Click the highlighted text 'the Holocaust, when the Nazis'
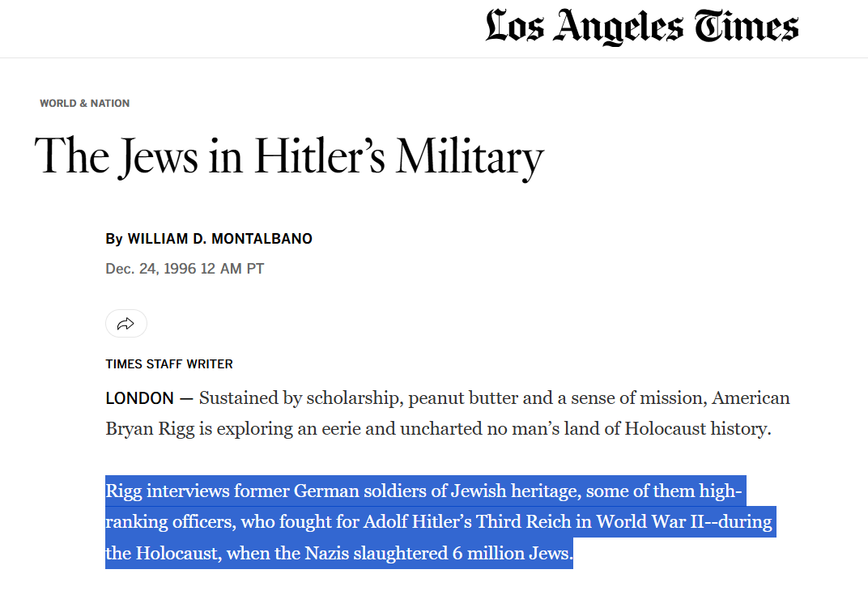The width and height of the screenshot is (868, 595). click(x=228, y=554)
